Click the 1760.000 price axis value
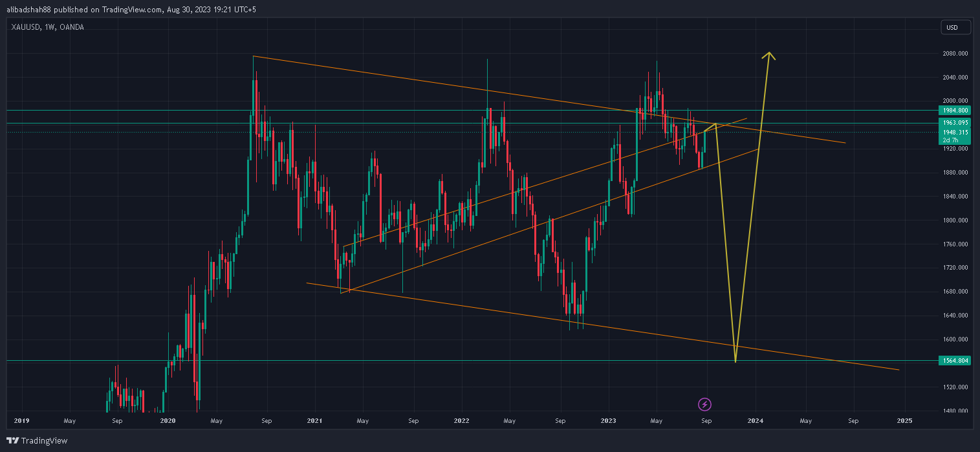The width and height of the screenshot is (980, 452). (955, 244)
